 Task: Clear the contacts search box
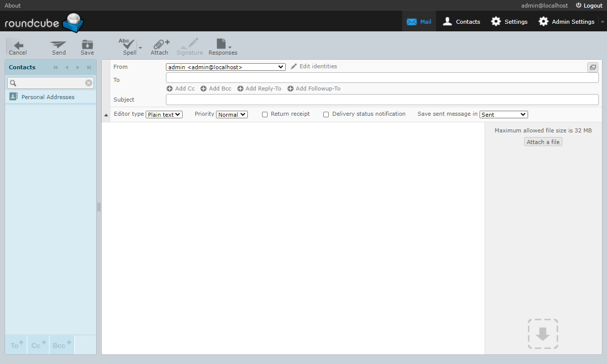pyautogui.click(x=89, y=83)
